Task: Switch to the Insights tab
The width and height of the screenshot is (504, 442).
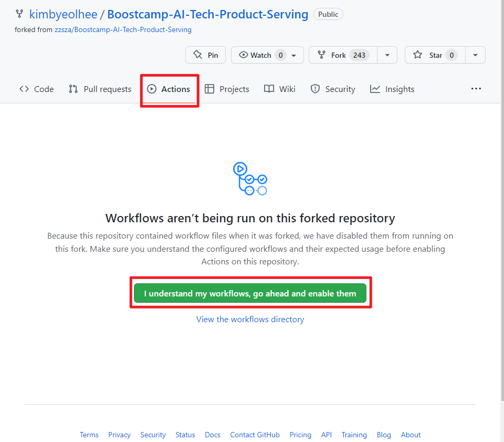Action: pos(392,89)
